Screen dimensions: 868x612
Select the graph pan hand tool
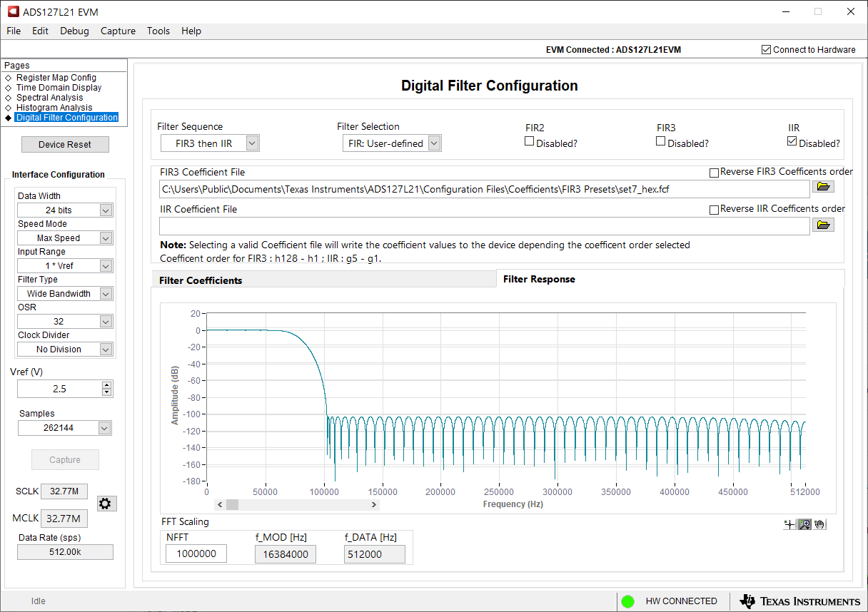819,524
